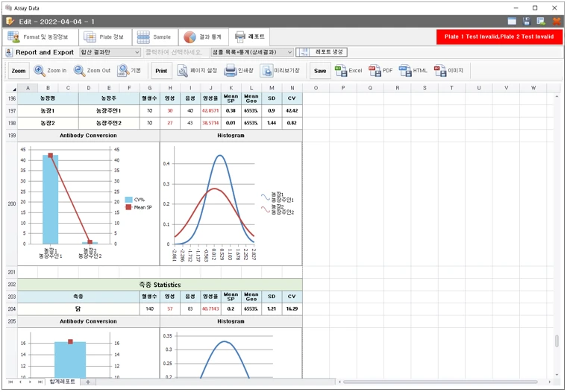Image resolution: width=567 pixels, height=392 pixels.
Task: Click the 혈청수 cell value 140
Action: coord(149,309)
